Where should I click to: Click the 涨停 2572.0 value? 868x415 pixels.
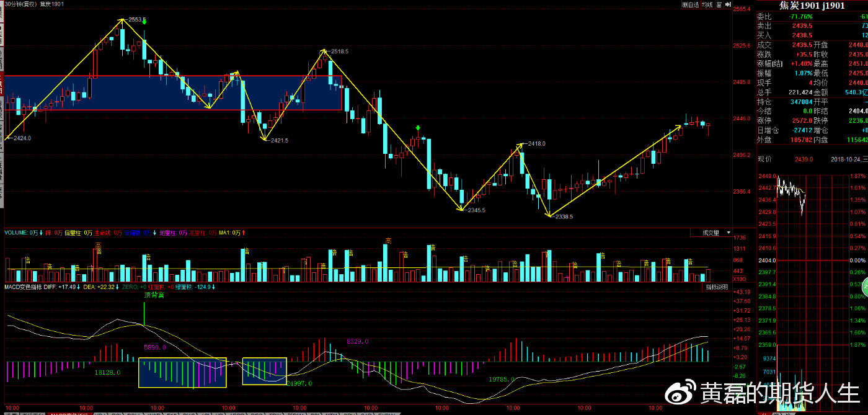[x=803, y=120]
